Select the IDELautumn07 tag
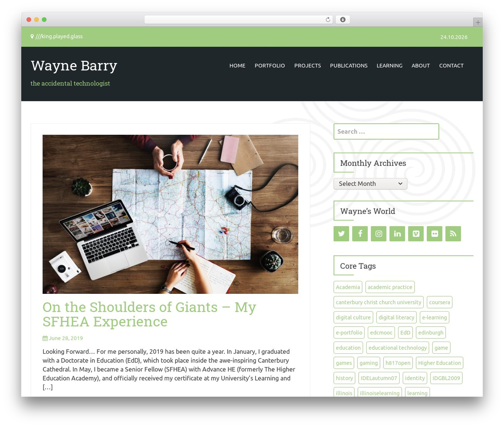The image size is (504, 427). click(379, 378)
